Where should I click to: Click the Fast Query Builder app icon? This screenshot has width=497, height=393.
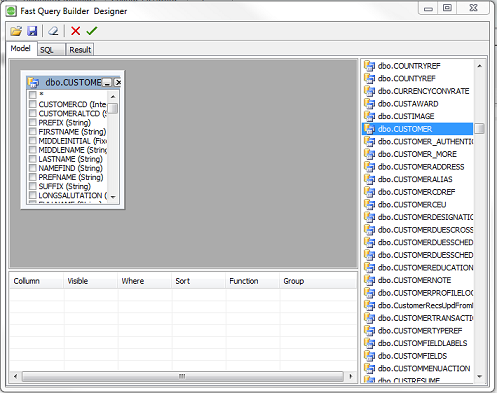(11, 11)
